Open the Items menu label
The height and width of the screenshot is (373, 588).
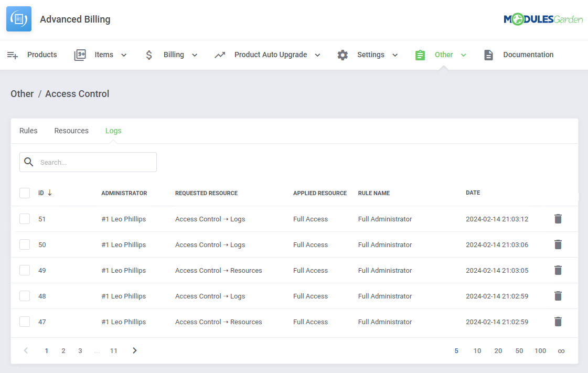104,55
